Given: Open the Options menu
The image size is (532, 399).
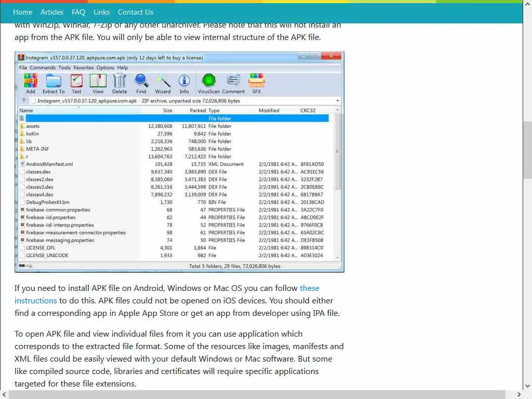Looking at the screenshot, I should [x=105, y=68].
